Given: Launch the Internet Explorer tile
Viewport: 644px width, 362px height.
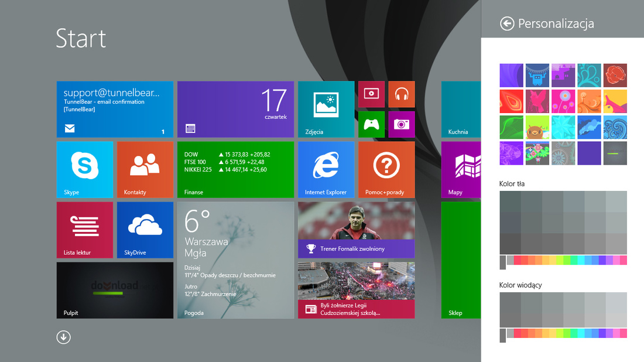Looking at the screenshot, I should coord(326,170).
